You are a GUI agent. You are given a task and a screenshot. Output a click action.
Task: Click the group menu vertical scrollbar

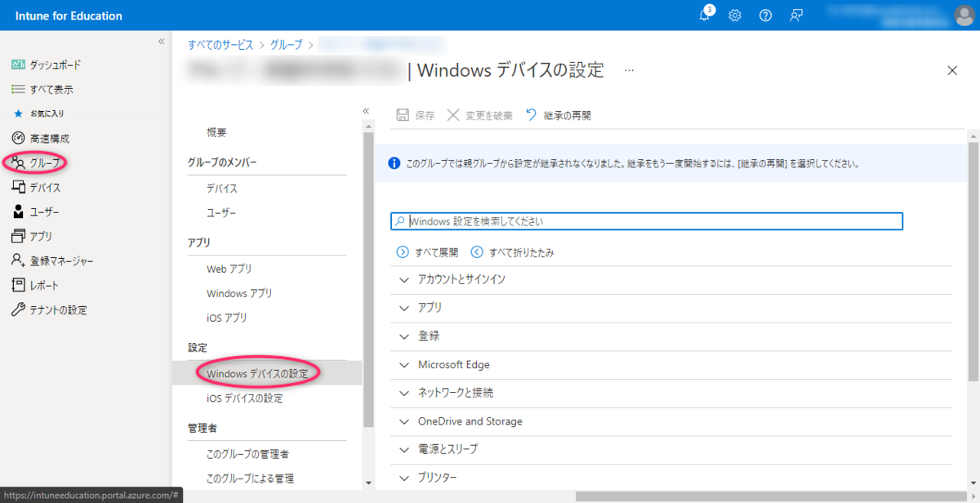click(x=368, y=278)
